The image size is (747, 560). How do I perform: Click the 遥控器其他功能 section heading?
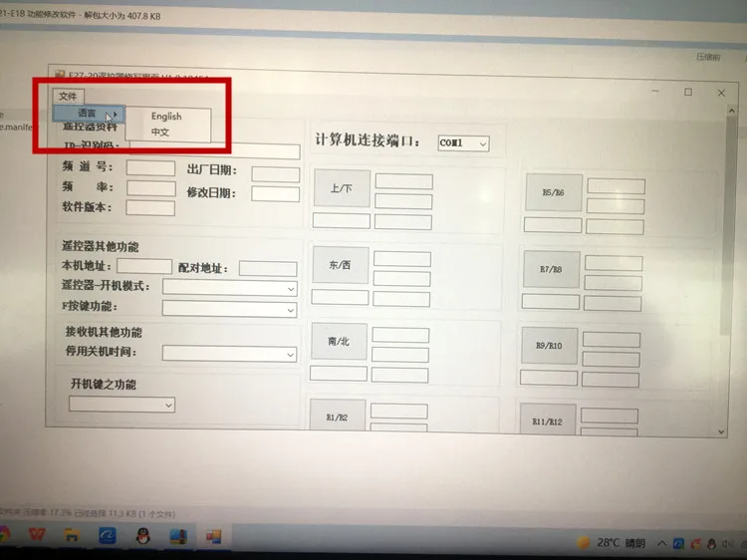pyautogui.click(x=100, y=246)
